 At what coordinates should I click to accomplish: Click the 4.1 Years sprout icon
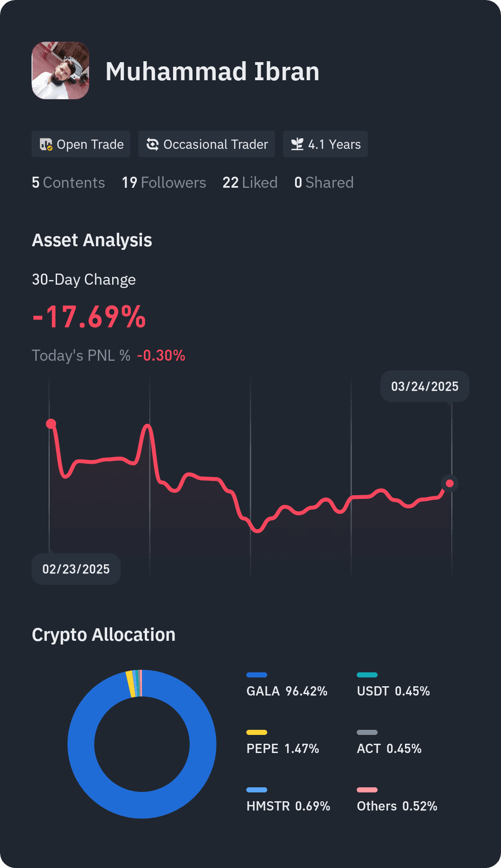[x=297, y=144]
